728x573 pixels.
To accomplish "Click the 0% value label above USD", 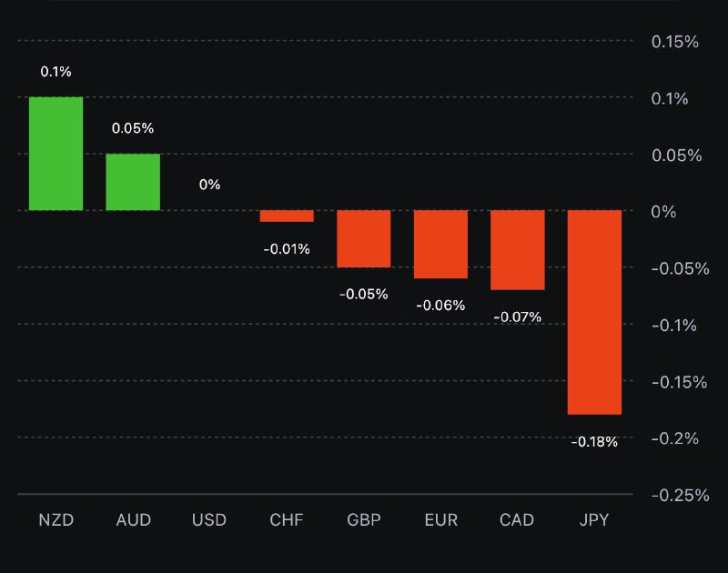I will point(209,185).
